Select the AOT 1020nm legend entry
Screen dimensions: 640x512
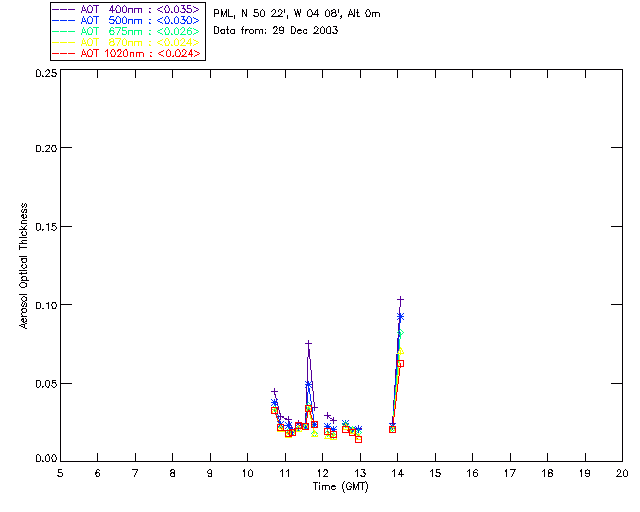[x=126, y=53]
